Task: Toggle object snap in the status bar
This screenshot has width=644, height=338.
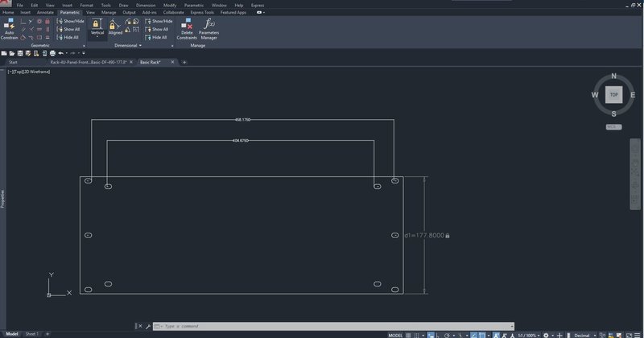Action: (x=481, y=335)
